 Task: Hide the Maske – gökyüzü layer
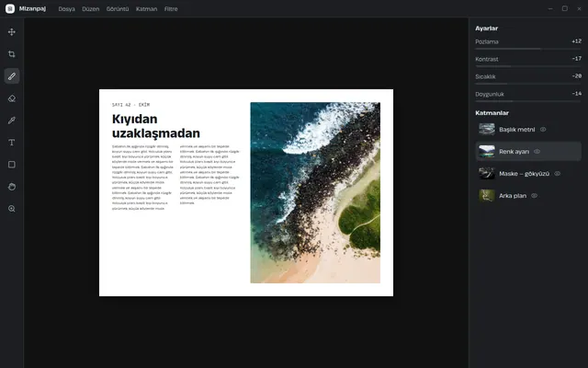click(x=558, y=174)
